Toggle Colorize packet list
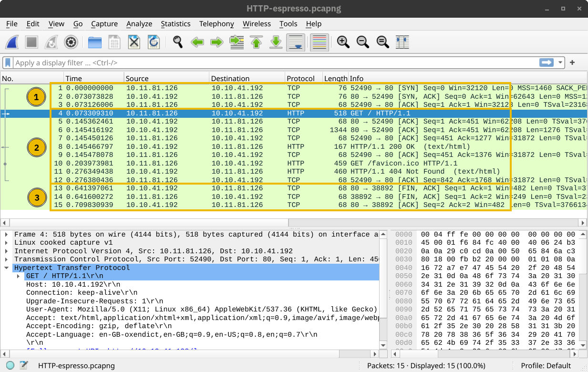This screenshot has height=372, width=588. coord(319,42)
